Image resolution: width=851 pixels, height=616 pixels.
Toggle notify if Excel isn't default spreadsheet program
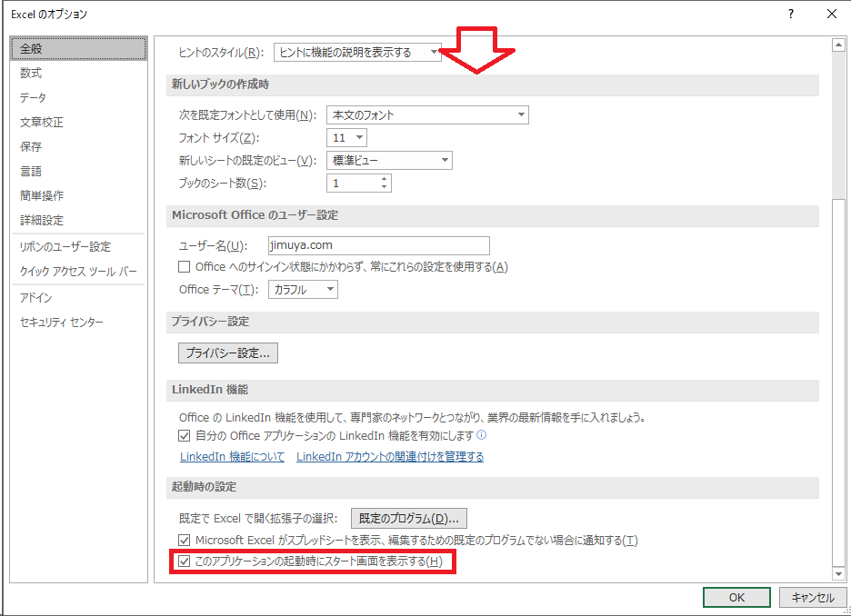click(185, 540)
